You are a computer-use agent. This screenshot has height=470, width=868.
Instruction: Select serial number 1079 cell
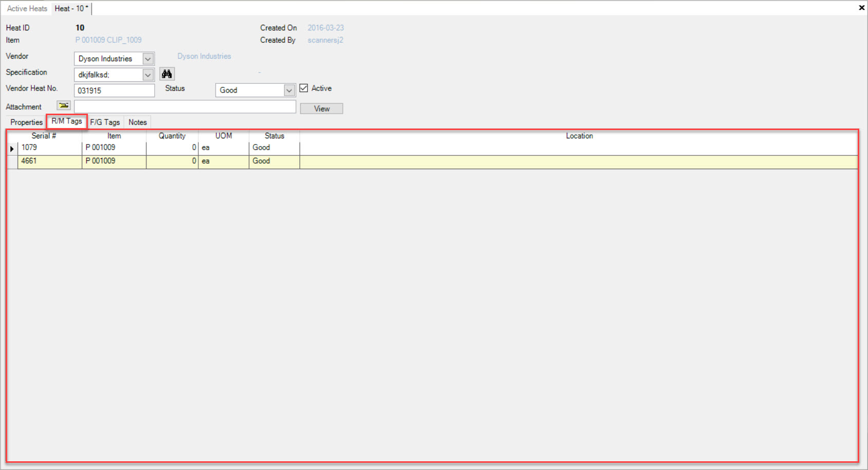click(50, 148)
